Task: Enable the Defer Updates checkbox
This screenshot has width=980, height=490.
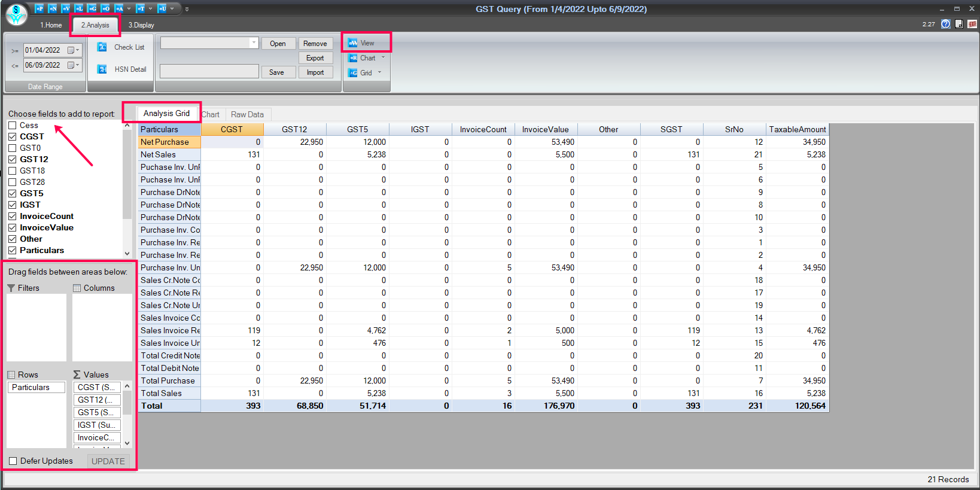Action: [x=13, y=461]
